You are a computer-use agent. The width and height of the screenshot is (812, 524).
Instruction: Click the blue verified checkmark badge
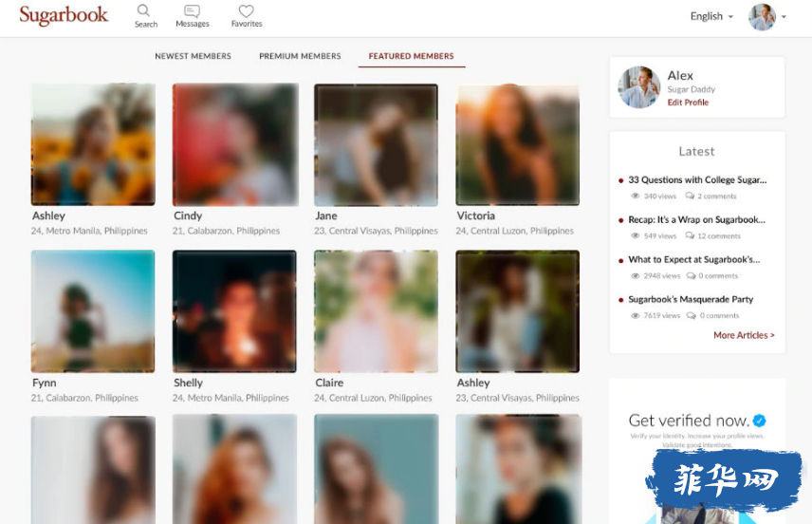(759, 421)
